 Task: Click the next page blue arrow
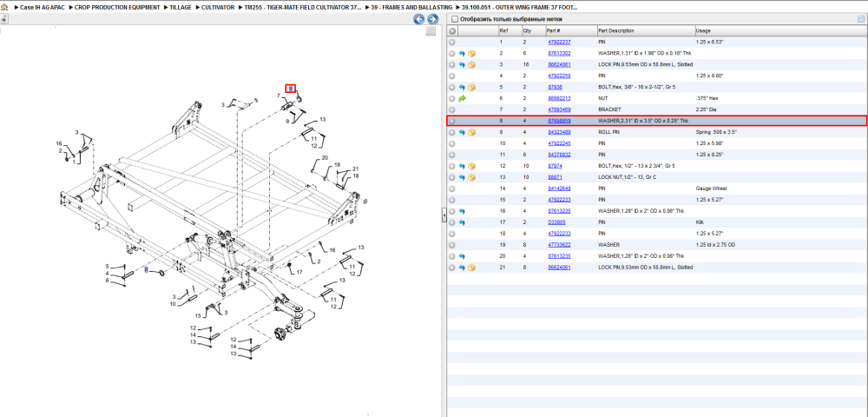[x=432, y=19]
